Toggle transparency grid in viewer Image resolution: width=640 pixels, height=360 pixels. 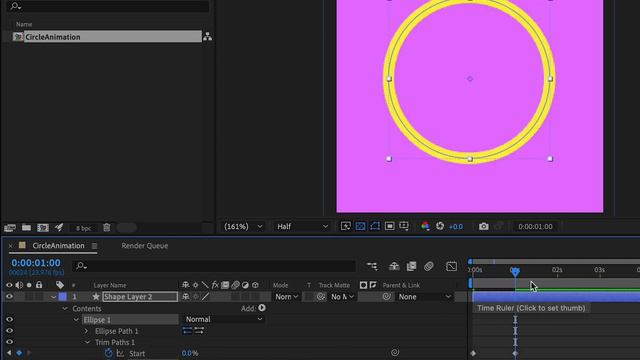tap(360, 226)
